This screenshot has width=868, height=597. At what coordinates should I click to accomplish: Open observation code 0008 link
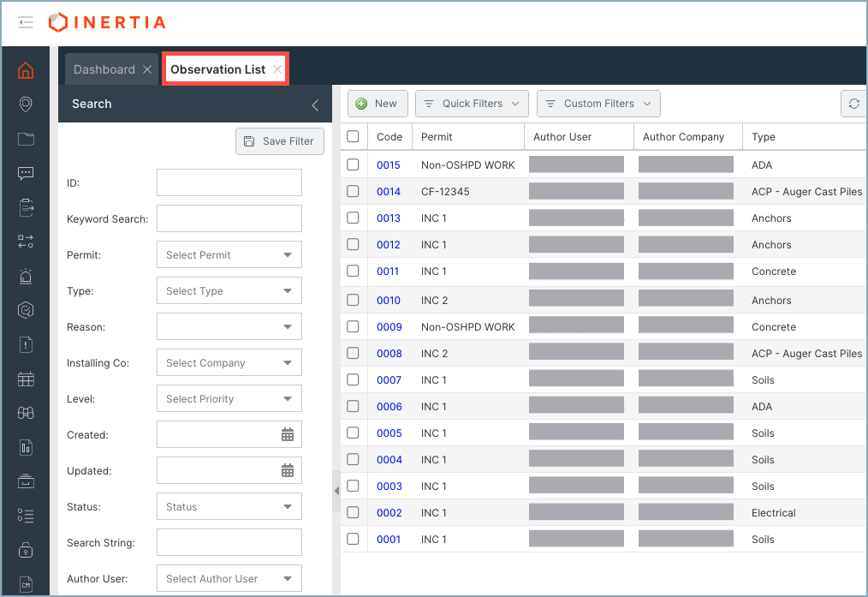pyautogui.click(x=389, y=354)
